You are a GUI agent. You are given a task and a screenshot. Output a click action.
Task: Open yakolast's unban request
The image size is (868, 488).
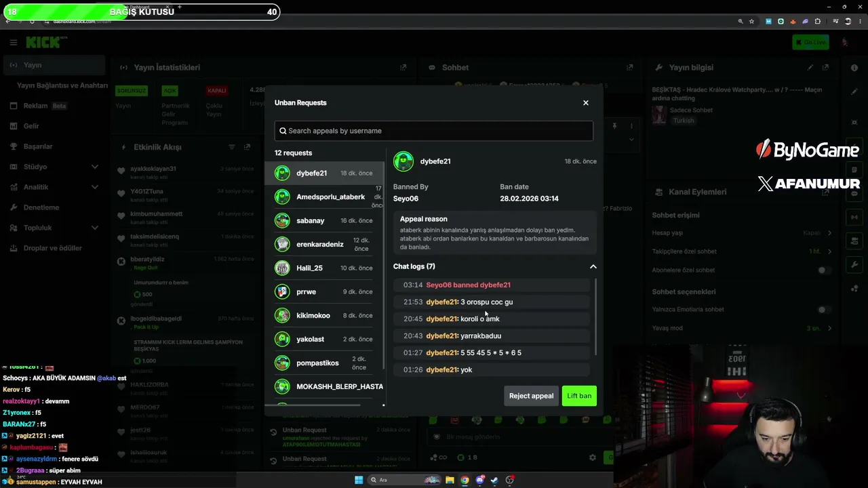tap(324, 339)
